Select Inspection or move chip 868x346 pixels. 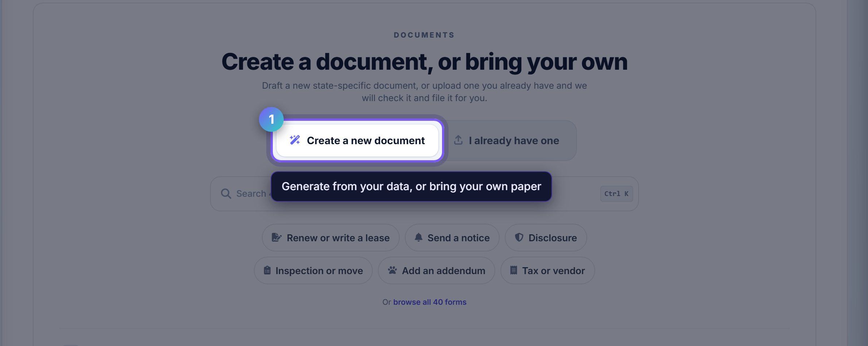[313, 270]
